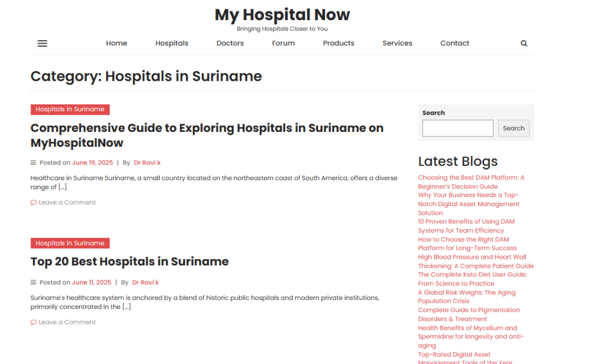Open the Products menu item
Screen dimensions: 590x364
[338, 43]
